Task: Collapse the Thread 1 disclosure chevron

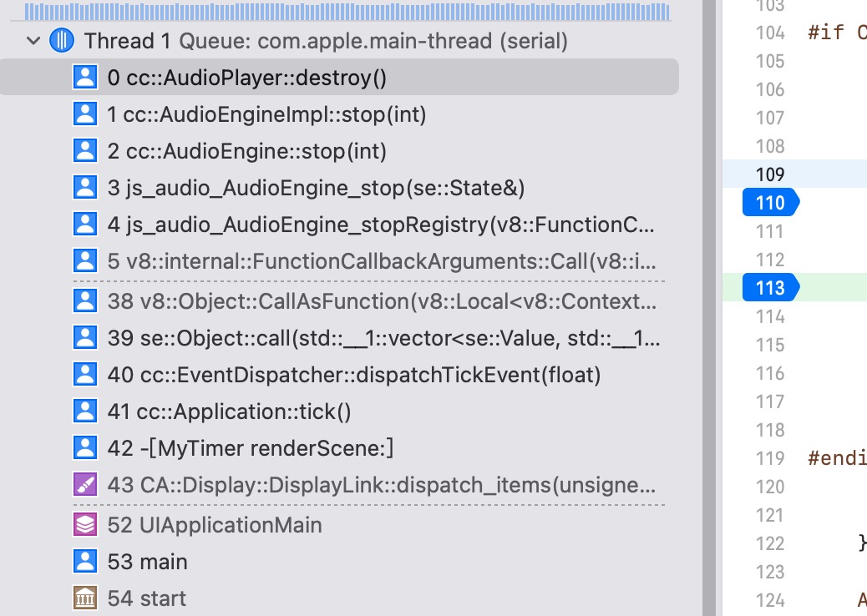Action: point(33,41)
